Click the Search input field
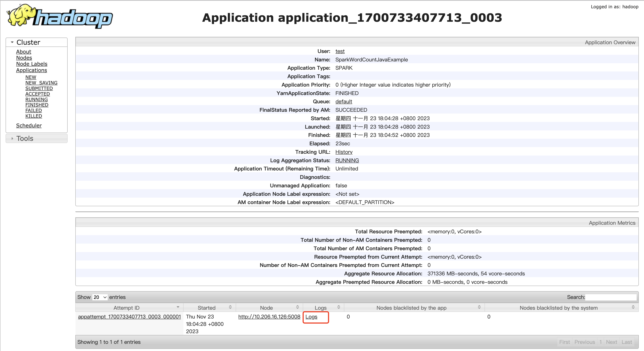644x351 pixels. (x=611, y=297)
